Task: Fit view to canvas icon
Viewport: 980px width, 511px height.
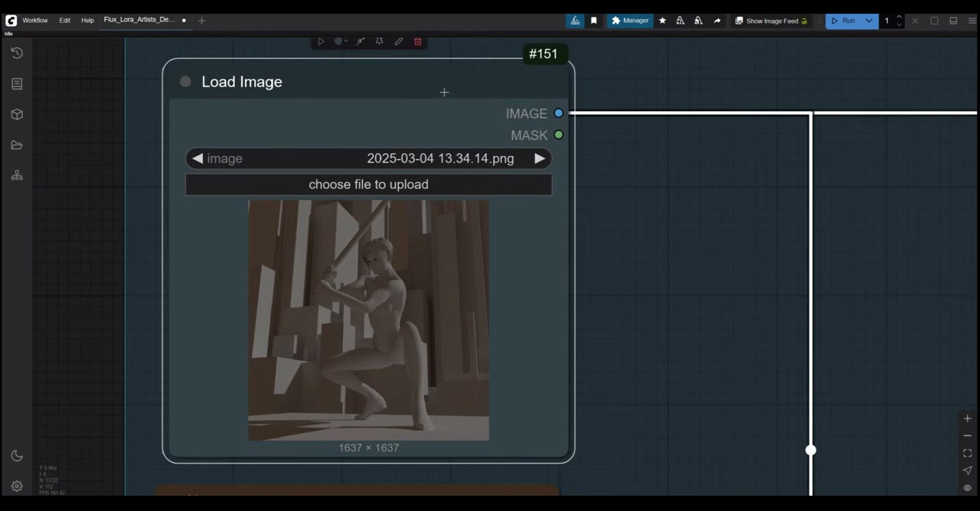Action: (968, 453)
